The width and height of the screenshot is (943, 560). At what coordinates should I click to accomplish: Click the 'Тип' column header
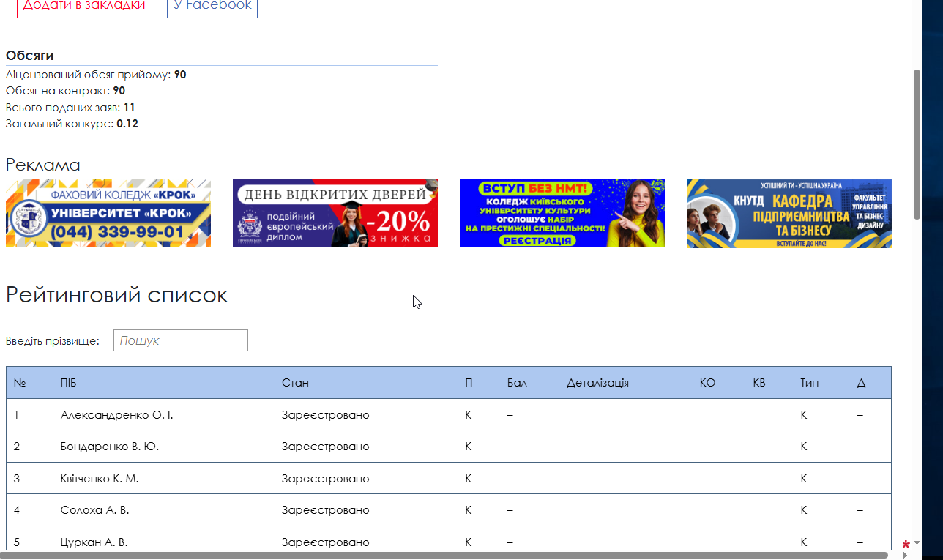[809, 383]
